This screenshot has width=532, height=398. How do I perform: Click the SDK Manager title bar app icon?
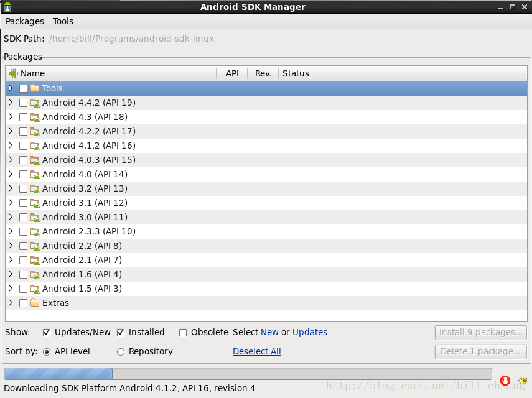click(7, 7)
